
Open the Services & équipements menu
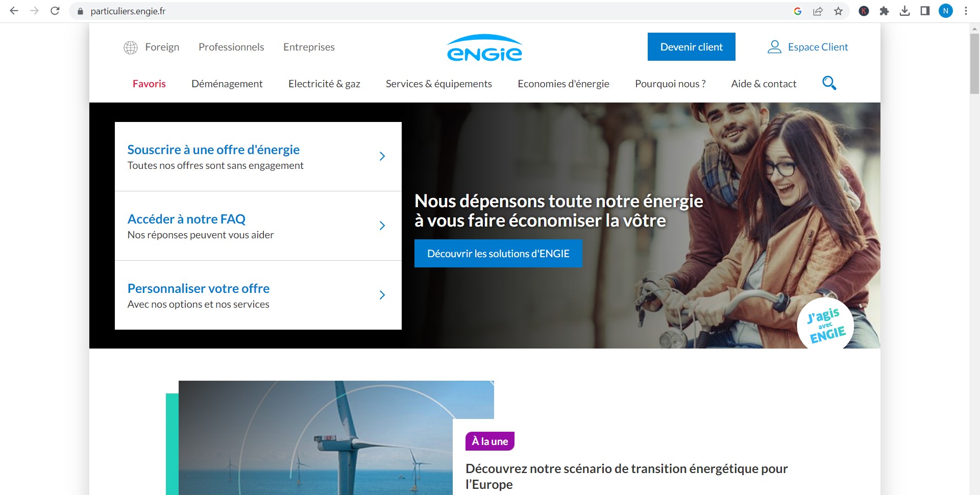(439, 84)
